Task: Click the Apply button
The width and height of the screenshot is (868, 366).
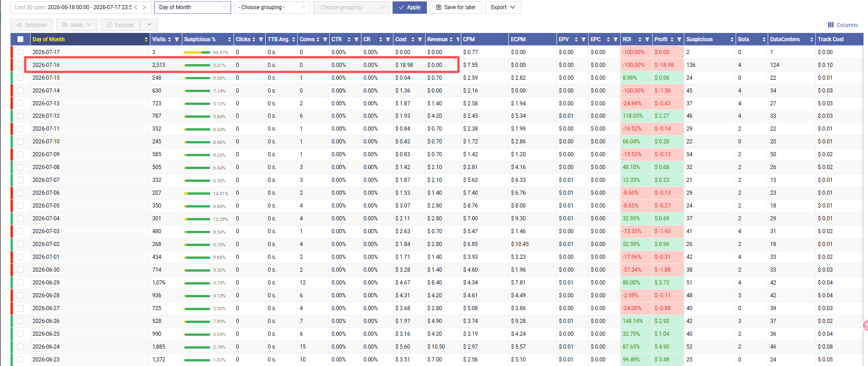Action: pyautogui.click(x=409, y=7)
